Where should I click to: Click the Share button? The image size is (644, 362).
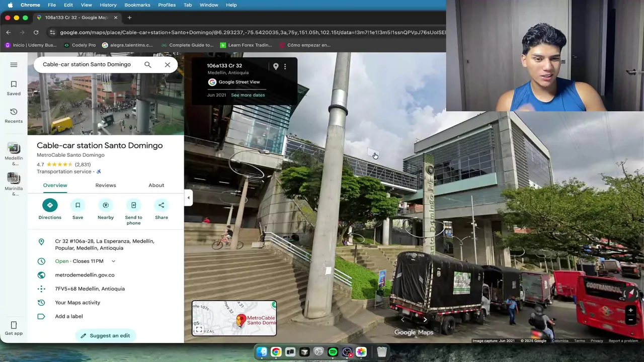[162, 209]
